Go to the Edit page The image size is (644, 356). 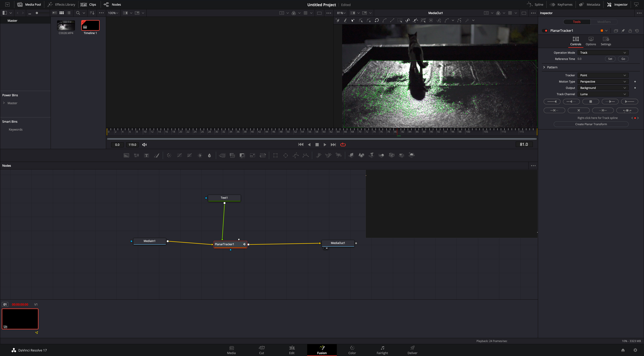click(292, 350)
